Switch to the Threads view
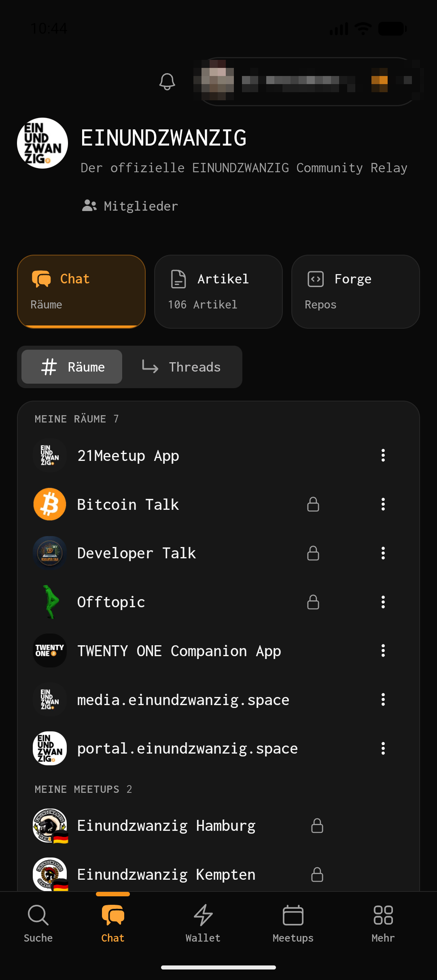 click(181, 367)
